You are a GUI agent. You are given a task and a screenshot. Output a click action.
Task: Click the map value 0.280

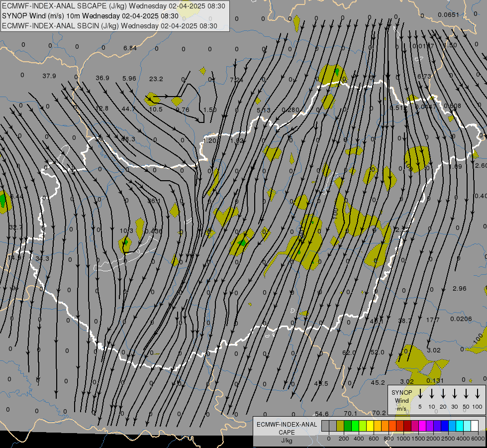pyautogui.click(x=291, y=110)
